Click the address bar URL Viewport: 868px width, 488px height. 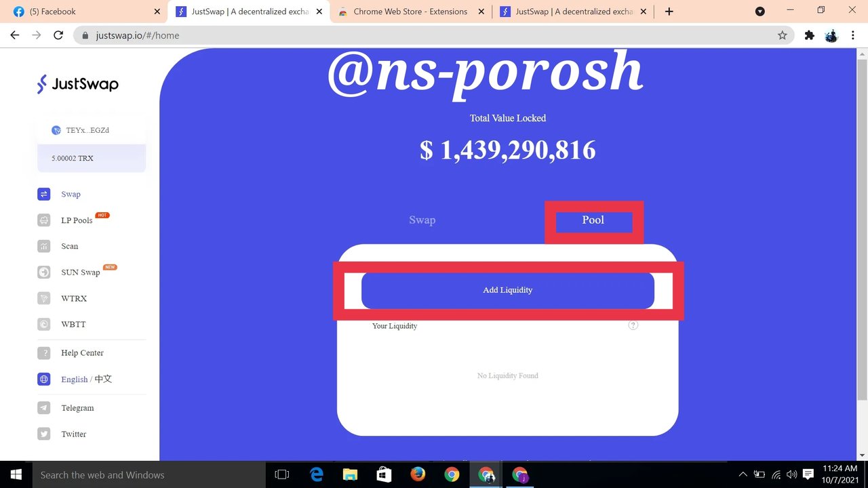138,35
